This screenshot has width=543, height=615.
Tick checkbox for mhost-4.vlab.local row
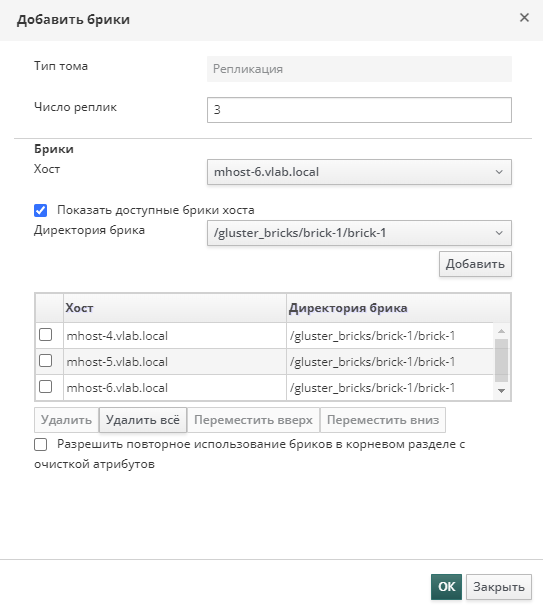coord(46,335)
